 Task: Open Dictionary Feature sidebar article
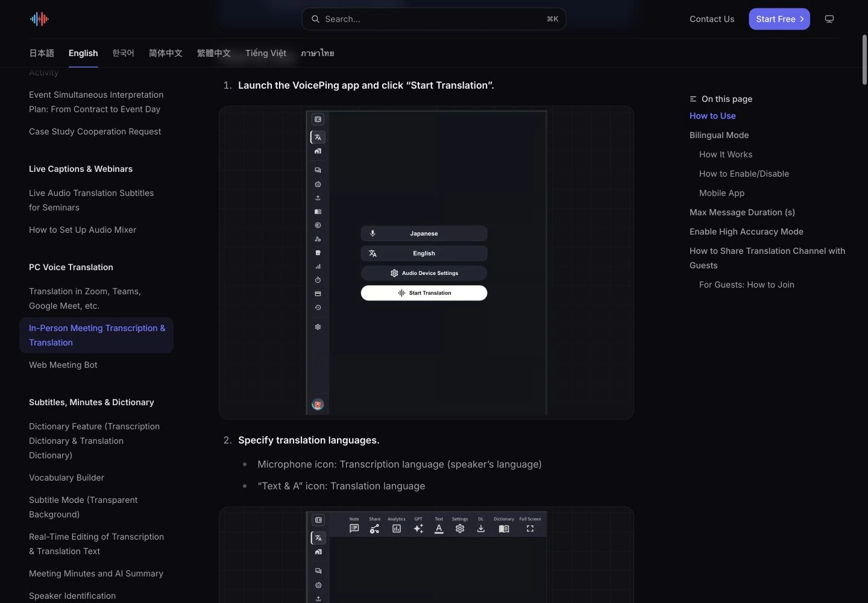[95, 441]
